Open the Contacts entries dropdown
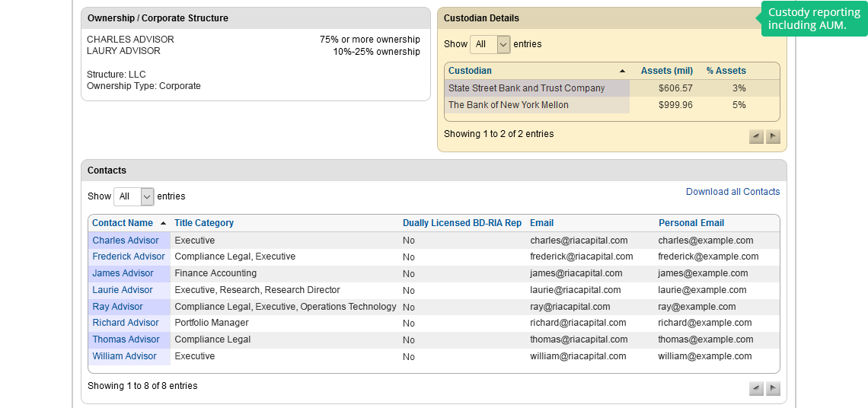Screen dimensions: 868x408 (133, 196)
